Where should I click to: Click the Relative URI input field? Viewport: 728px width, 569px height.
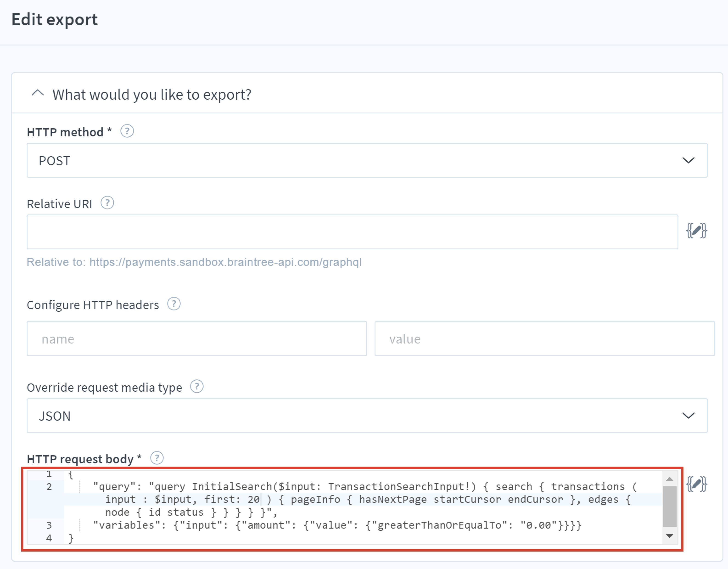point(352,232)
